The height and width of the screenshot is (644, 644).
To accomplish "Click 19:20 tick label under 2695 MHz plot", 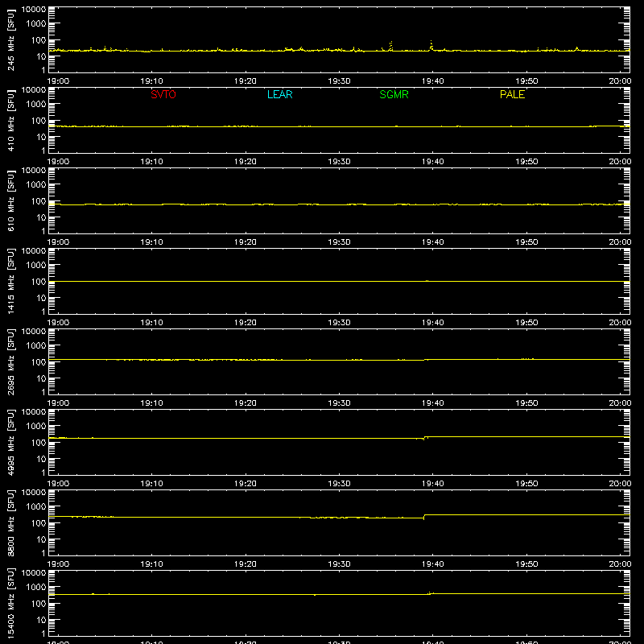I will click(x=246, y=403).
